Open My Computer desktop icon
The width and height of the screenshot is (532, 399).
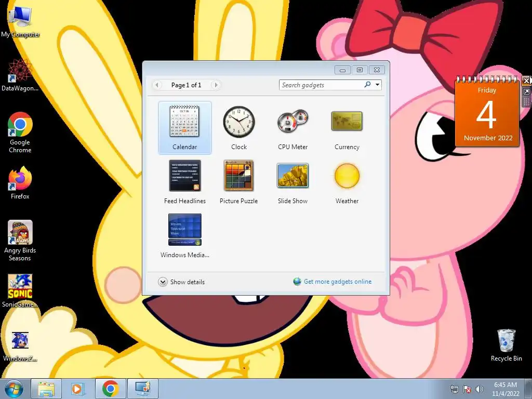point(20,22)
